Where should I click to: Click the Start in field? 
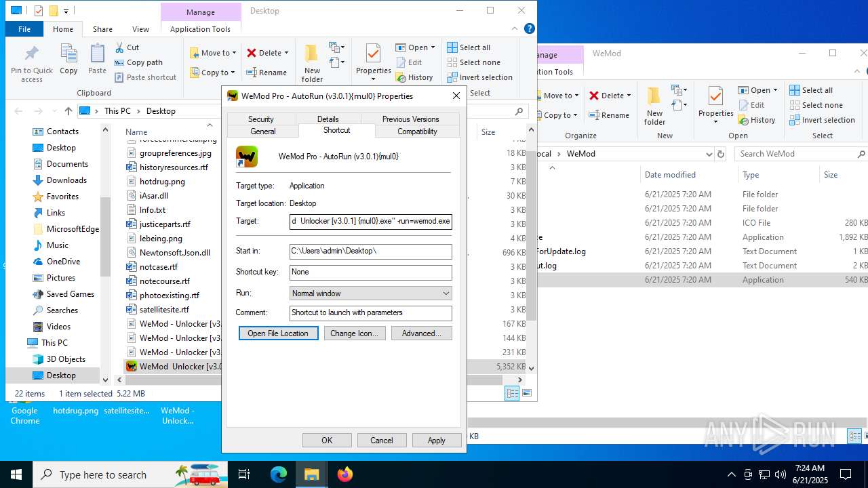[371, 251]
